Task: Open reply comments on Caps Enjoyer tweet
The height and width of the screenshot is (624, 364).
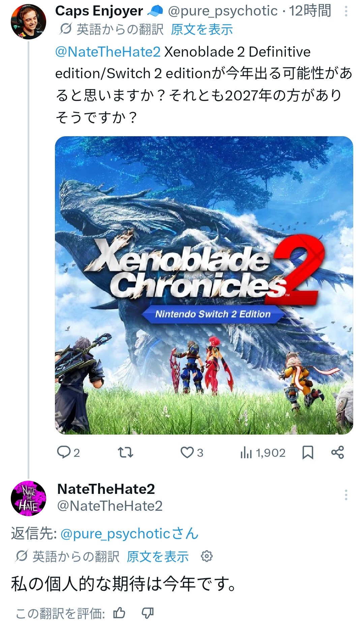Action: pos(68,452)
